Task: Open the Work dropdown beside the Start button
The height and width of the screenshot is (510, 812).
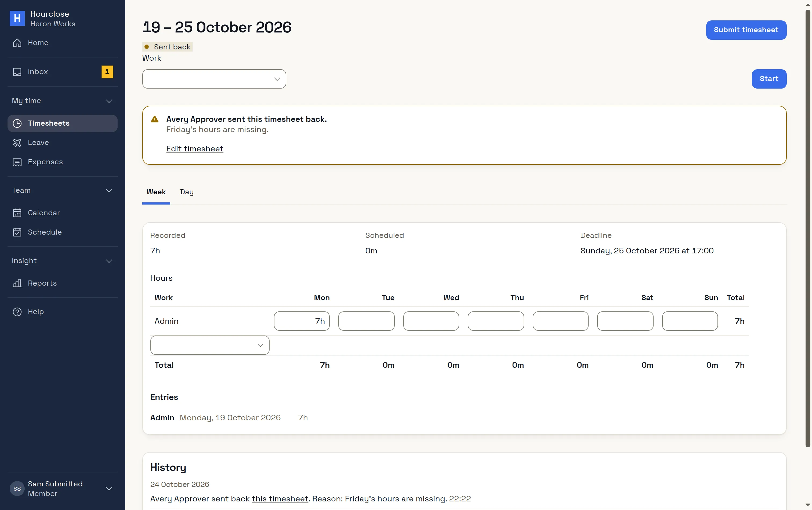Action: [214, 79]
